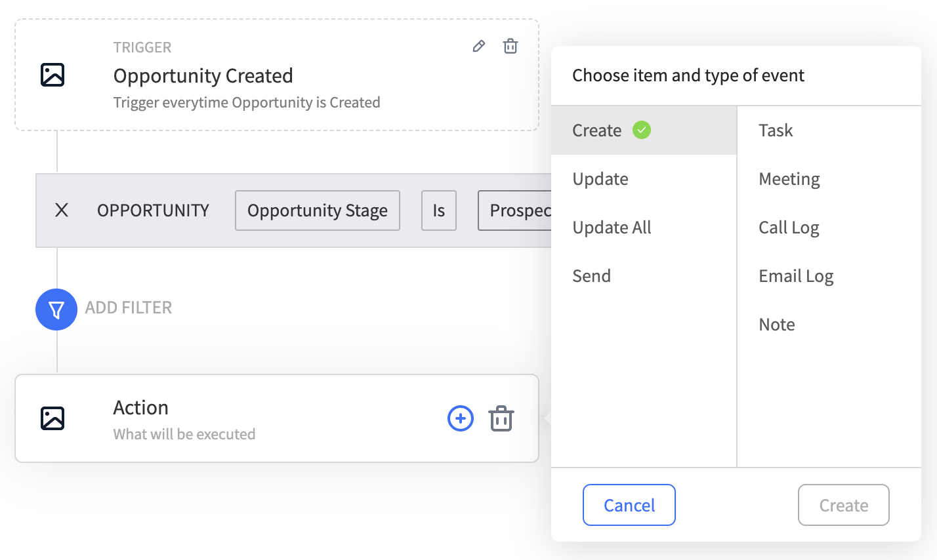Select the Update event type

pos(600,179)
